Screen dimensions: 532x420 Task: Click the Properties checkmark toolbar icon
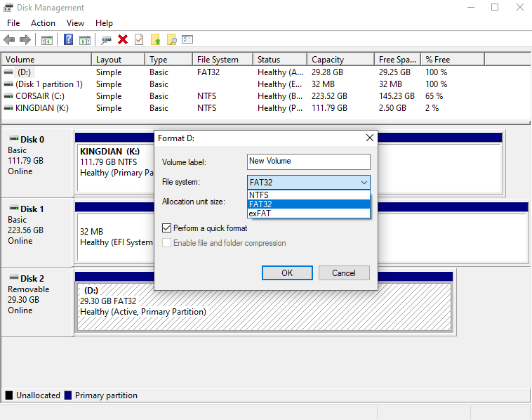pos(139,40)
